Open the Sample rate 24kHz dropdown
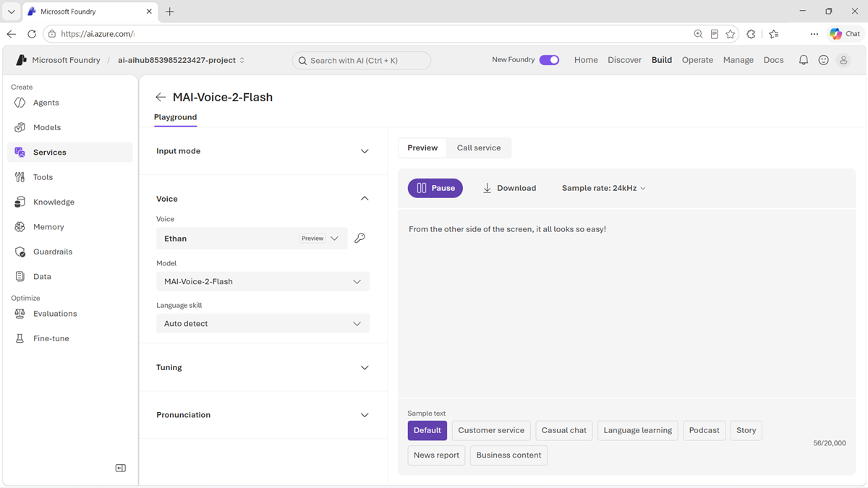868x488 pixels. pyautogui.click(x=604, y=188)
